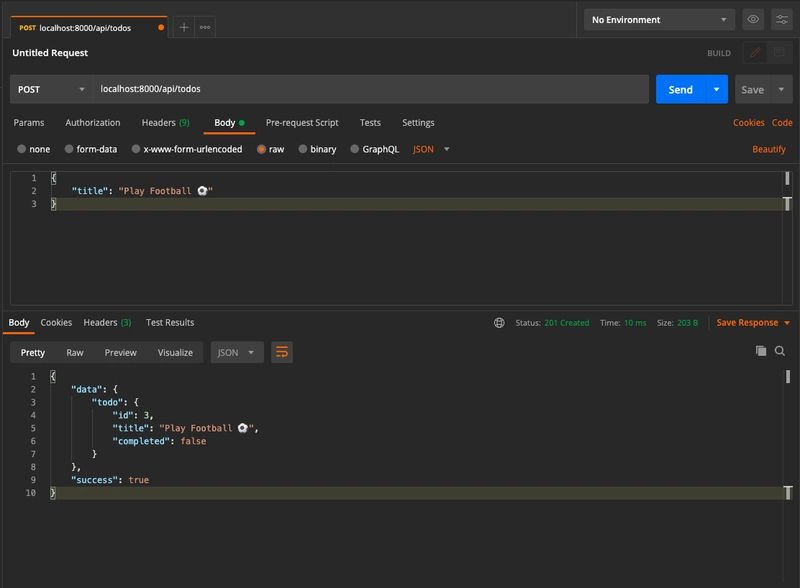Viewport: 800px width, 588px height.
Task: Open manage environments settings icon
Action: [782, 20]
